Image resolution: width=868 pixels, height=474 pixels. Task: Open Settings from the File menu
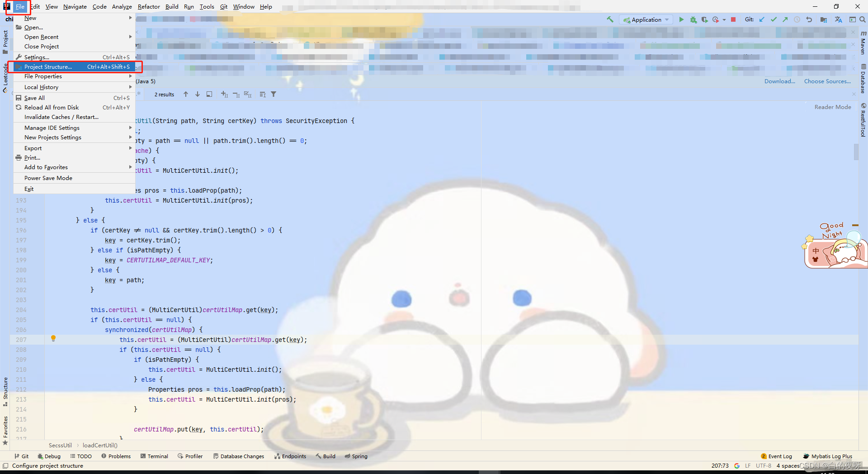75,57
